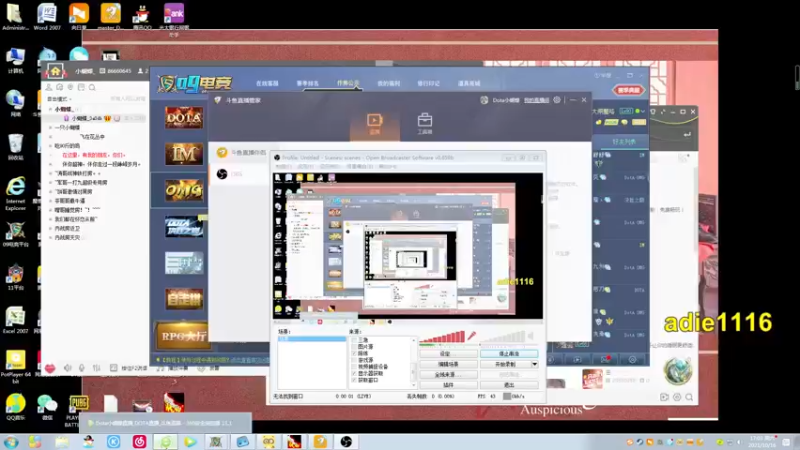The height and width of the screenshot is (450, 800).
Task: Toggle the 获取窗口 source checkbox in OBS
Action: pyautogui.click(x=355, y=380)
